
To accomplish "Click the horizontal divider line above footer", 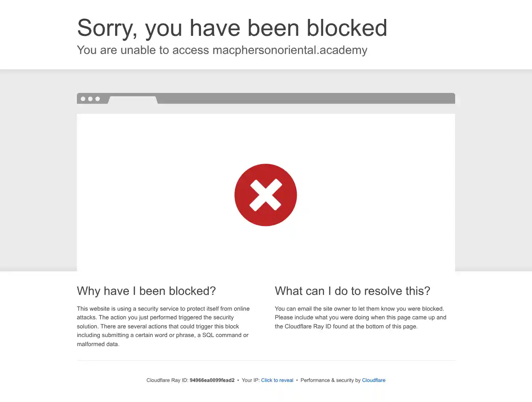I will point(266,360).
